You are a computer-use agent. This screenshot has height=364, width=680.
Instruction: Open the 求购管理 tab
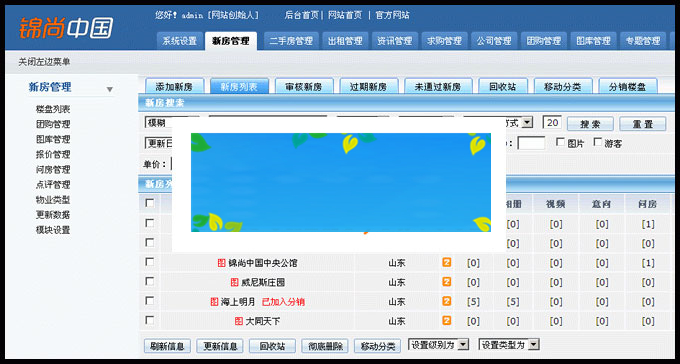pyautogui.click(x=445, y=41)
